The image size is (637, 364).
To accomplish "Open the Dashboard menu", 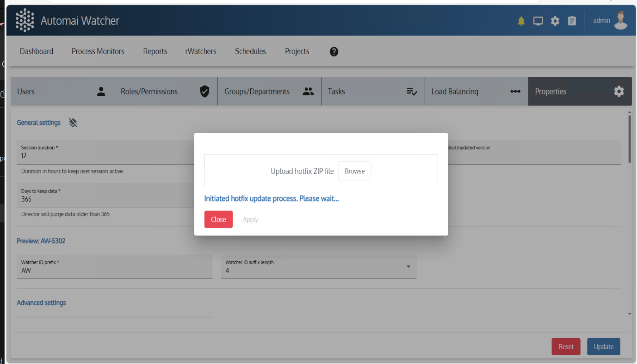I will 37,51.
